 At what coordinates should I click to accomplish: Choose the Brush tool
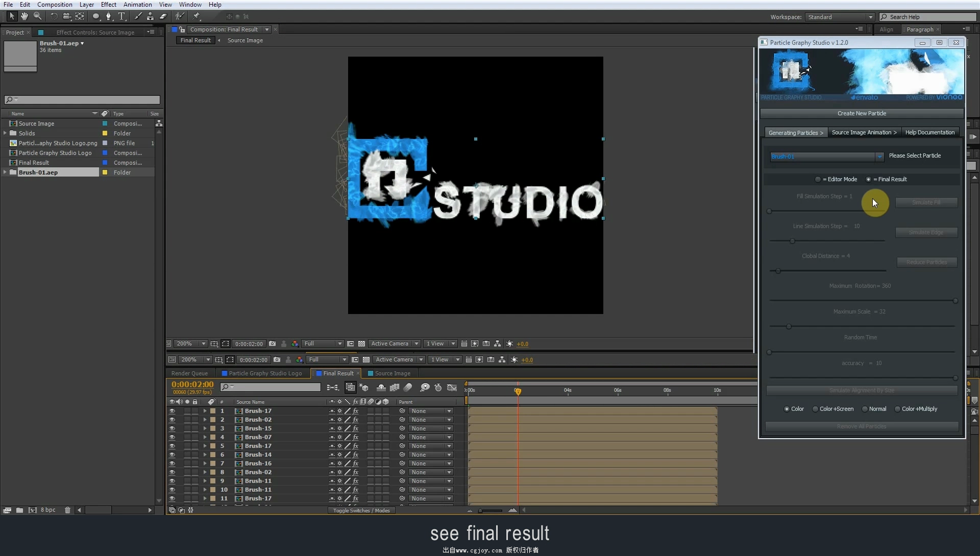pyautogui.click(x=138, y=16)
